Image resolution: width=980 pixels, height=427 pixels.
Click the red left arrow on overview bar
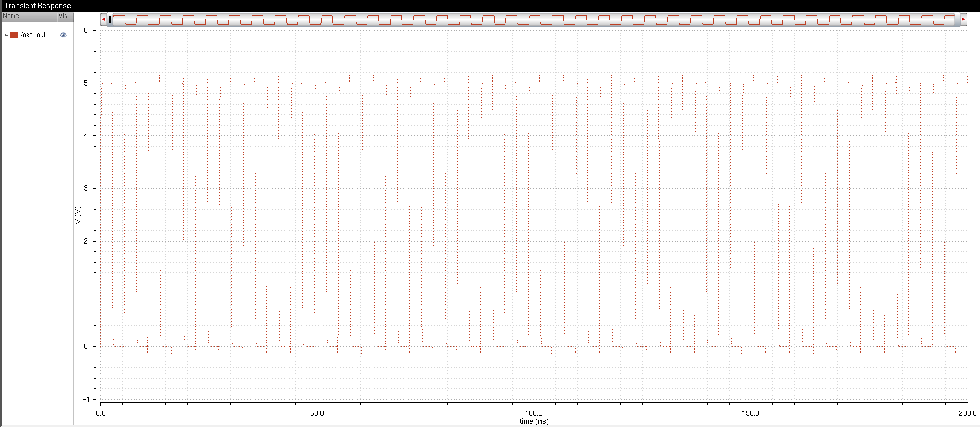tap(103, 20)
